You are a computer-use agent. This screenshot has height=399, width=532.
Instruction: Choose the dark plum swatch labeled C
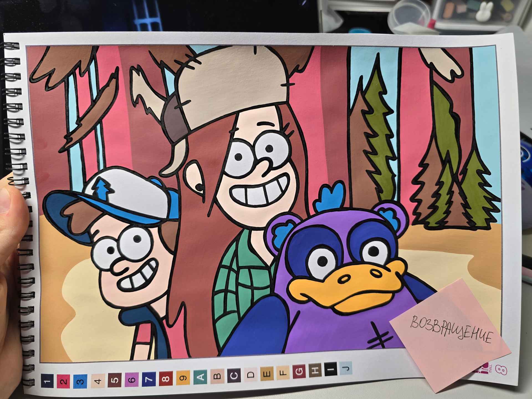point(234,375)
